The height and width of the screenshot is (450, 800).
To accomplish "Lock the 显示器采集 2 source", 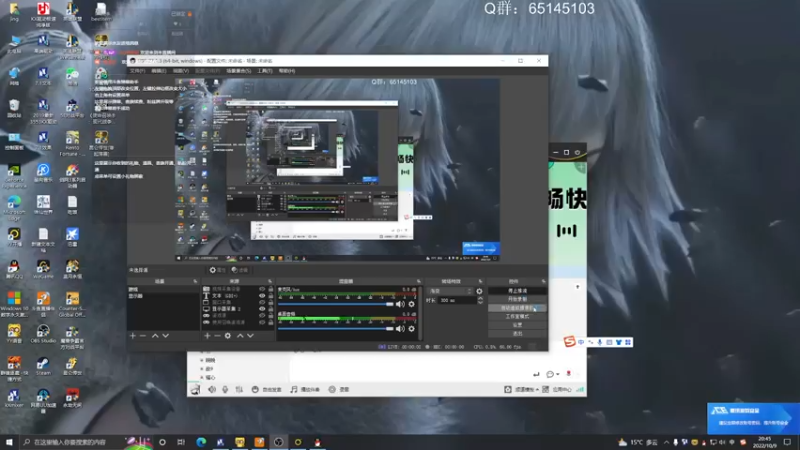I will (271, 309).
